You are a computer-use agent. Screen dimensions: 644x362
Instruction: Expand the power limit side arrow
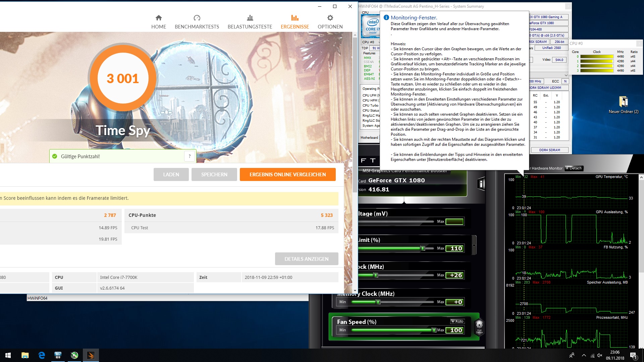point(474,245)
